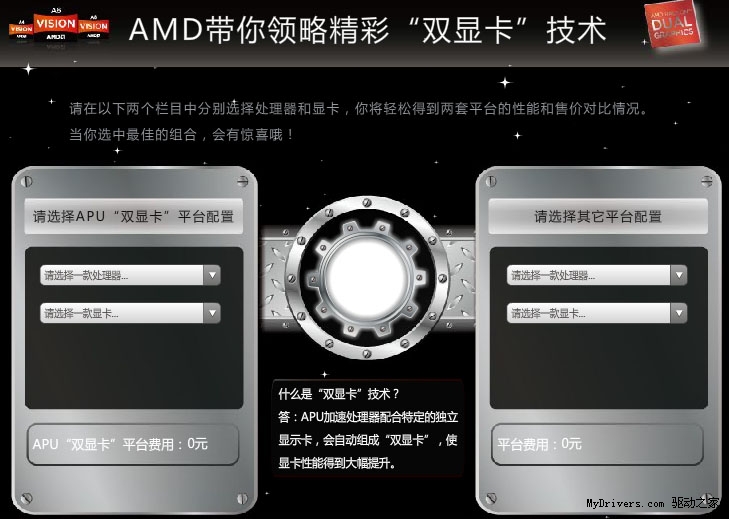Screen dimensions: 729x519
Task: Click the 请选择APU“双显卡”平台配置 header
Action: coord(133,216)
